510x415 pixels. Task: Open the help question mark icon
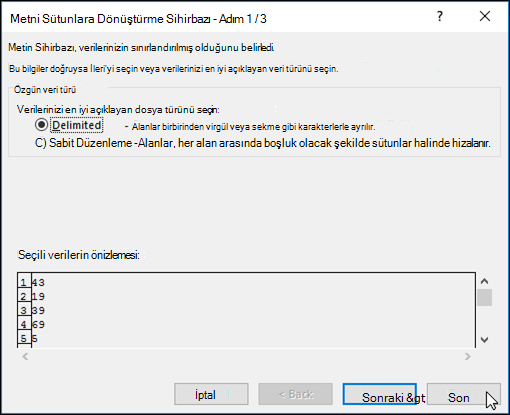(440, 16)
